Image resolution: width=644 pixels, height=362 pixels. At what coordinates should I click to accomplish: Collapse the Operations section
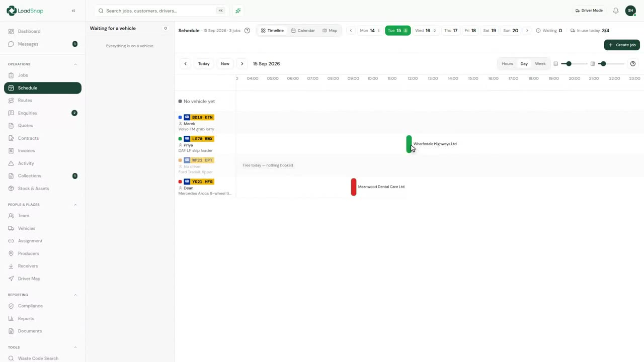click(75, 64)
